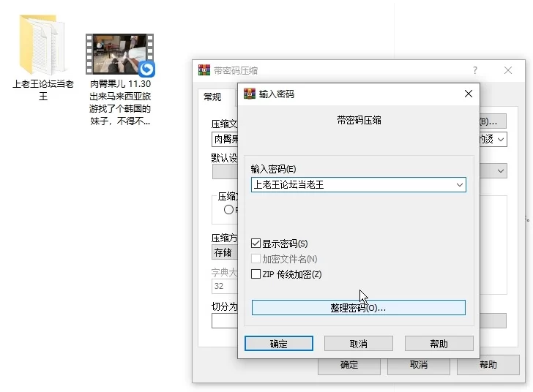Close the 输入密码 dialog
Viewport: 533px width, 392px height.
(x=469, y=94)
